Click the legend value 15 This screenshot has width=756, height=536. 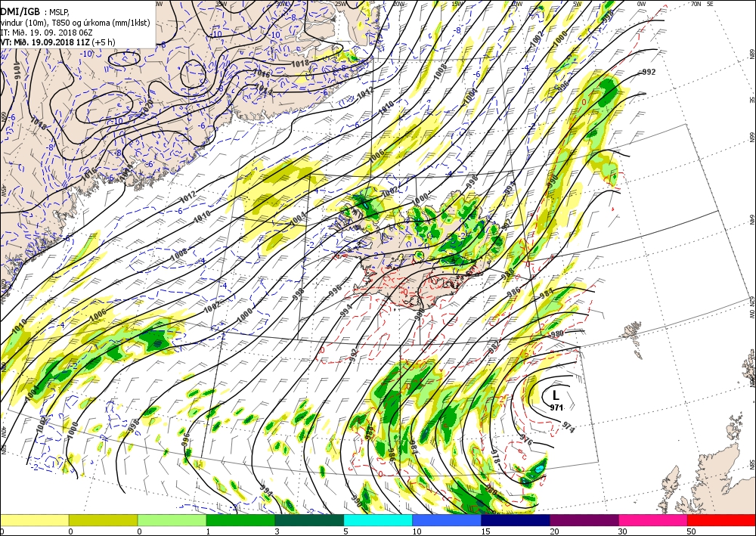pos(485,531)
